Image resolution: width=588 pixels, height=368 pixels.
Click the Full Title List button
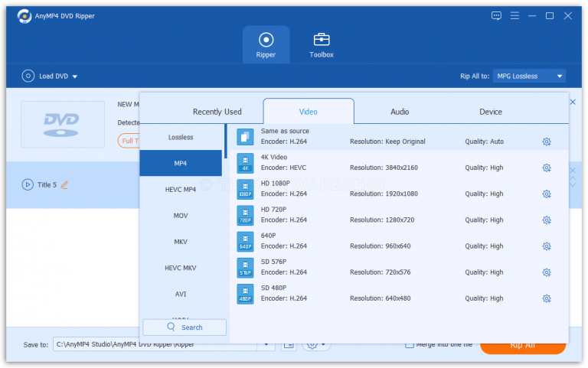[129, 141]
